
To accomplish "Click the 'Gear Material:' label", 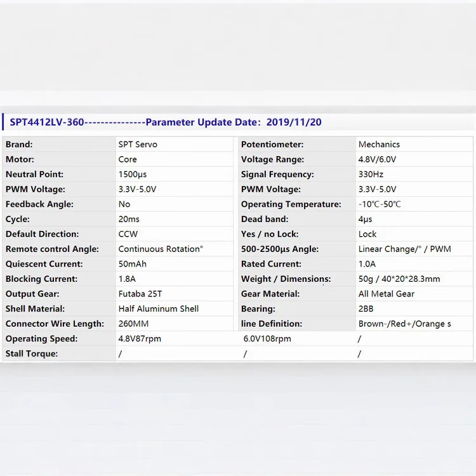I will (270, 294).
